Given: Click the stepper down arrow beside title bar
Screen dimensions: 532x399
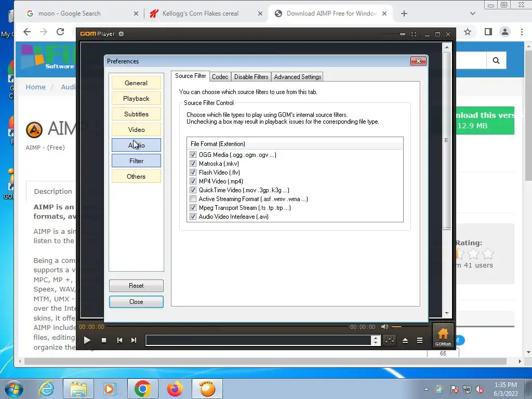Looking at the screenshot, I should [x=376, y=343].
